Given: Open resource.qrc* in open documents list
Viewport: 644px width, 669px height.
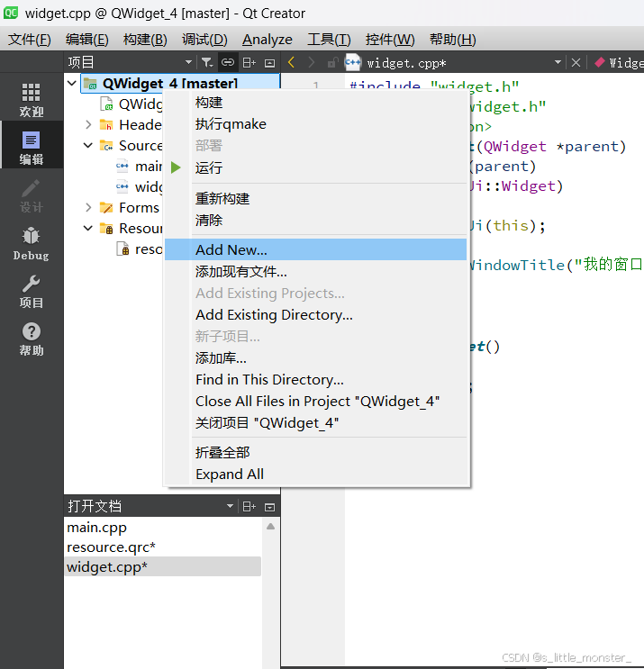Looking at the screenshot, I should click(163, 547).
